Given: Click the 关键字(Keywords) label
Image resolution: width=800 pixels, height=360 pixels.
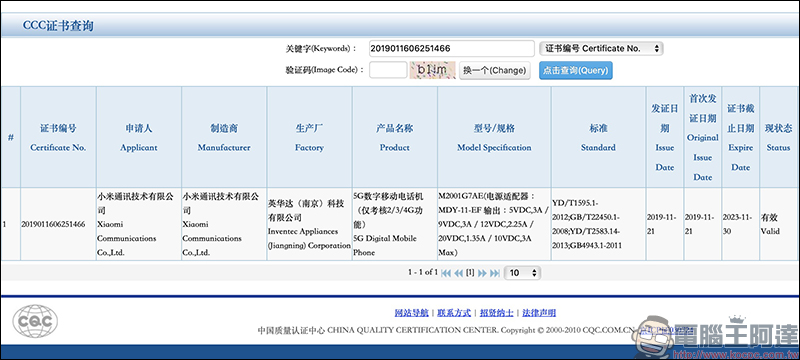Looking at the screenshot, I should point(321,48).
